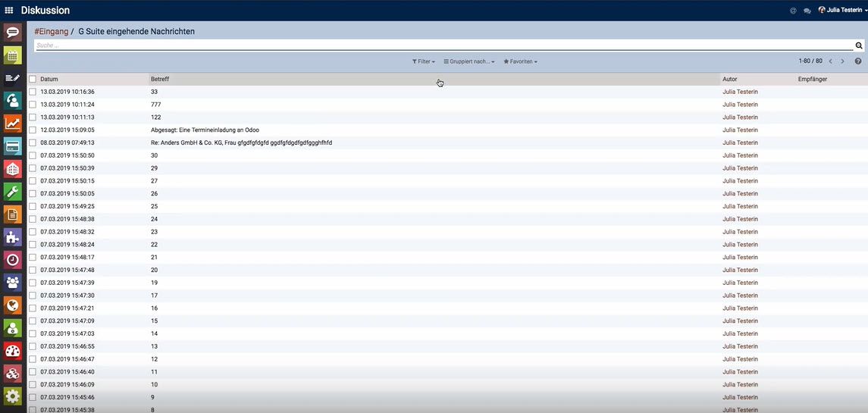The height and width of the screenshot is (413, 868).
Task: Click date cell 07.03.2019 15:49:25
Action: 67,206
